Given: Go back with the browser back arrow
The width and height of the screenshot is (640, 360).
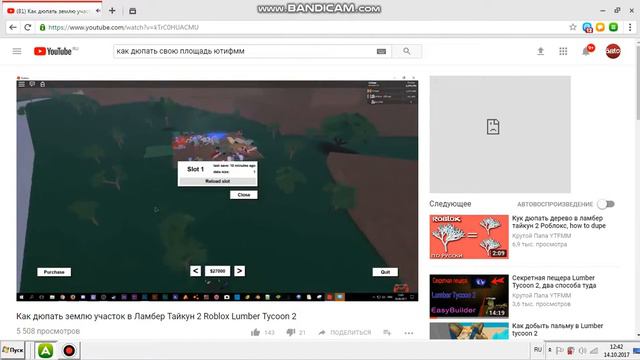Looking at the screenshot, I should (x=13, y=27).
